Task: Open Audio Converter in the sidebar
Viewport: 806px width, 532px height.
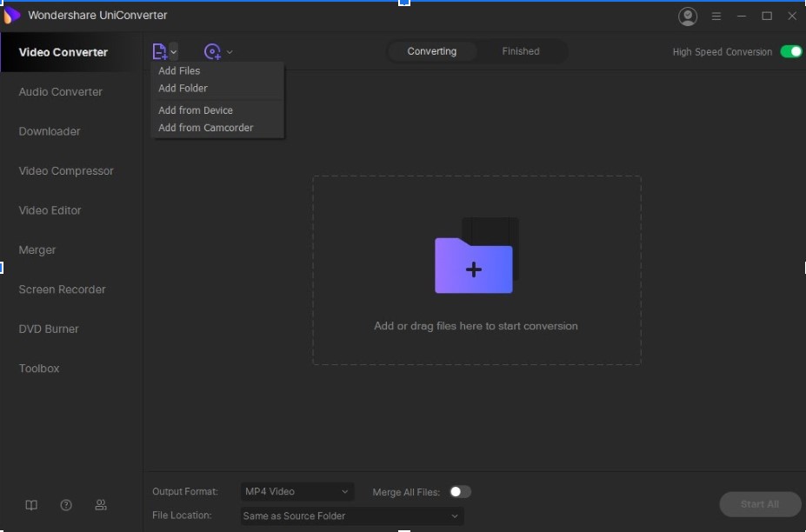Action: point(61,92)
